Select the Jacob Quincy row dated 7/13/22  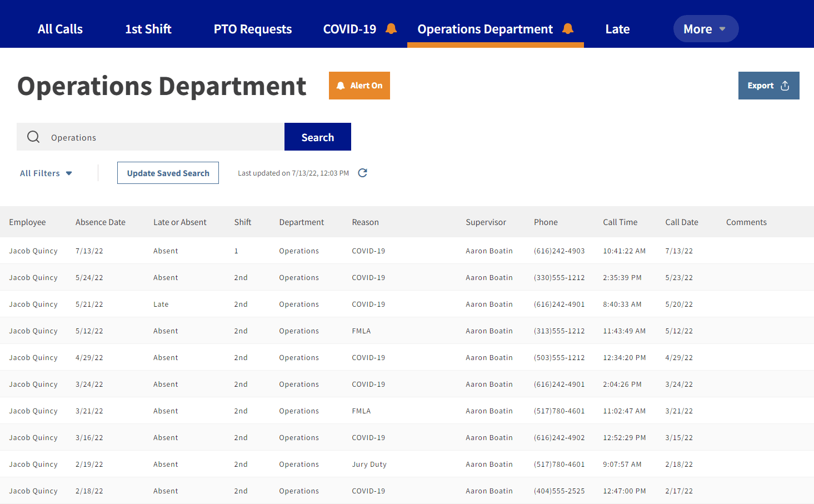(33, 251)
